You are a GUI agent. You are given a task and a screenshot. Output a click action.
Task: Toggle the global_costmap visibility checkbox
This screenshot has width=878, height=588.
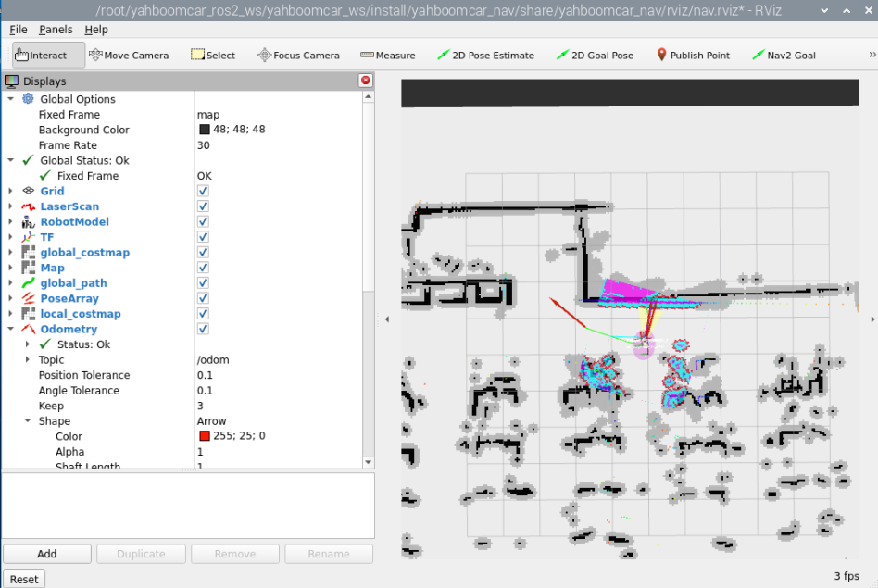click(x=203, y=253)
